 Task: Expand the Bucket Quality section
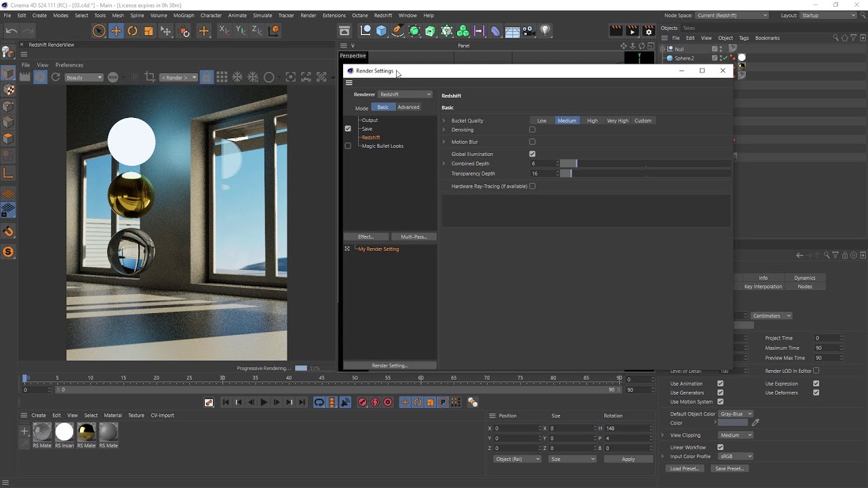point(444,121)
